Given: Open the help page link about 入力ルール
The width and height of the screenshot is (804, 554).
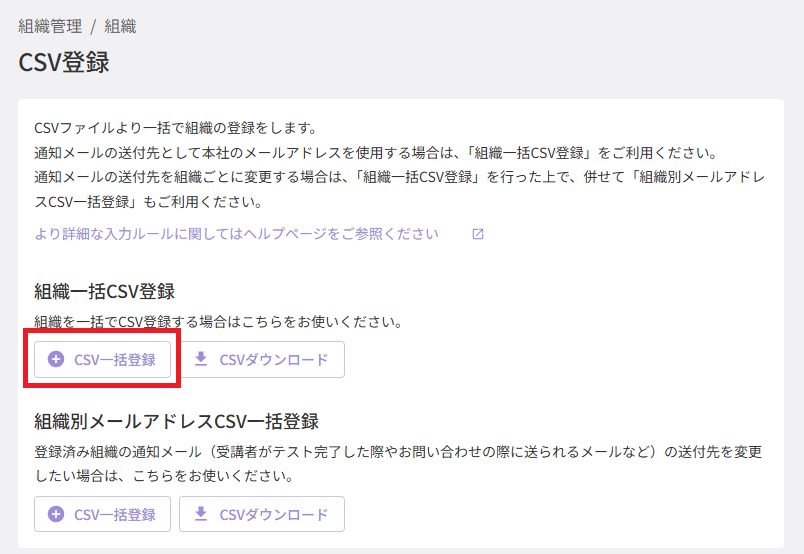Looking at the screenshot, I should point(236,234).
